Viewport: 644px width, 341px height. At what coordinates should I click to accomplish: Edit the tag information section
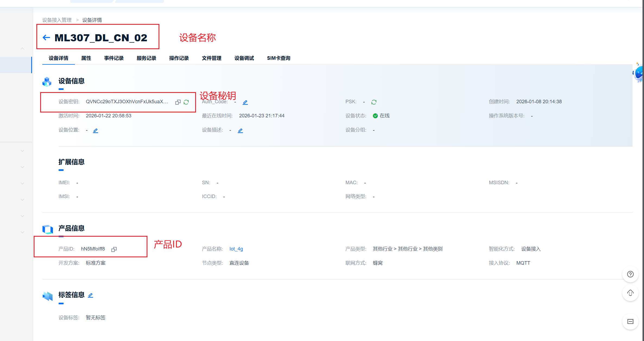click(x=91, y=295)
